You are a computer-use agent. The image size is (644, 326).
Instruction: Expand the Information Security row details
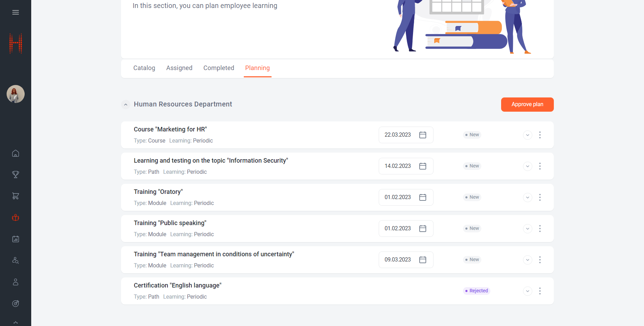527,166
